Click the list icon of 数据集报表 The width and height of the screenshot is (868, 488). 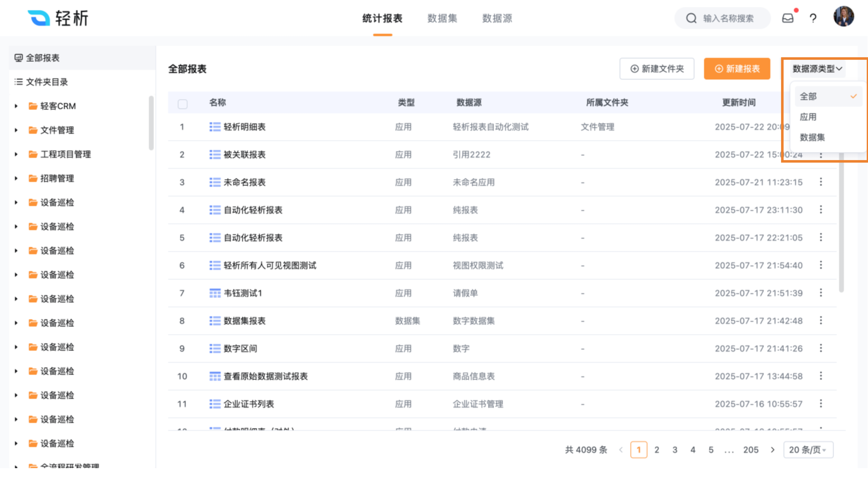(215, 321)
